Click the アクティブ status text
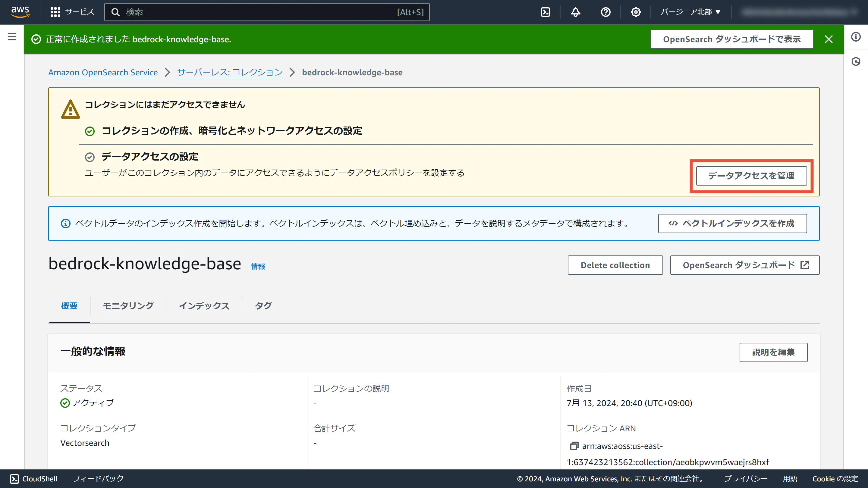Image resolution: width=868 pixels, height=488 pixels. pyautogui.click(x=93, y=403)
